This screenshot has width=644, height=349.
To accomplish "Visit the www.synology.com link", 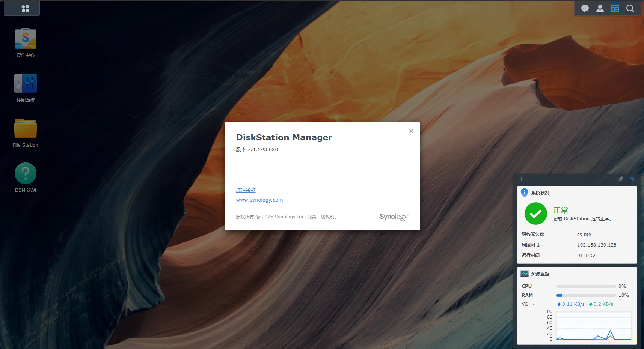I will click(x=259, y=200).
